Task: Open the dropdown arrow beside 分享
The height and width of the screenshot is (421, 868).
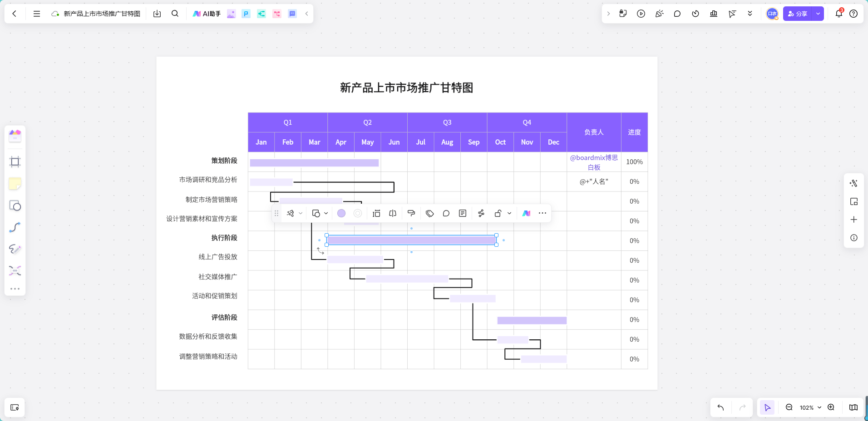Action: pyautogui.click(x=818, y=14)
